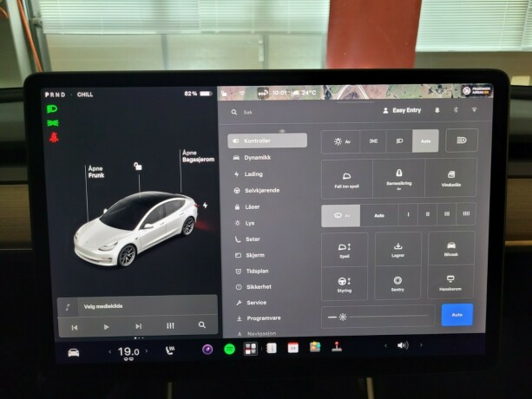Image resolution: width=532 pixels, height=399 pixels.
Task: Tap Åpne Bagasjerom trunk label
Action: tap(198, 156)
